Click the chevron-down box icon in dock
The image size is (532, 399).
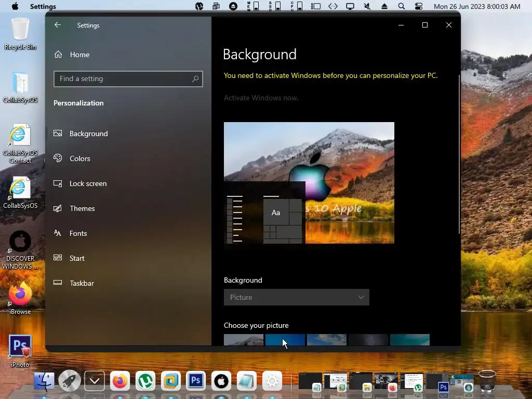click(x=95, y=381)
